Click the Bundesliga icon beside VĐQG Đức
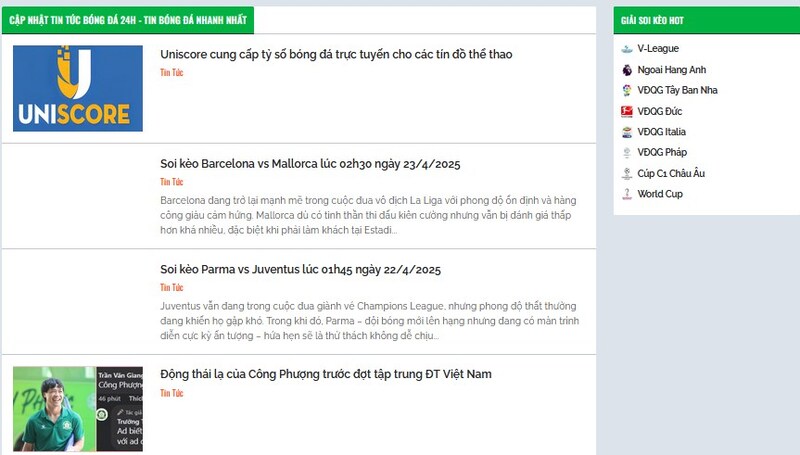Image resolution: width=800 pixels, height=455 pixels. tap(627, 111)
